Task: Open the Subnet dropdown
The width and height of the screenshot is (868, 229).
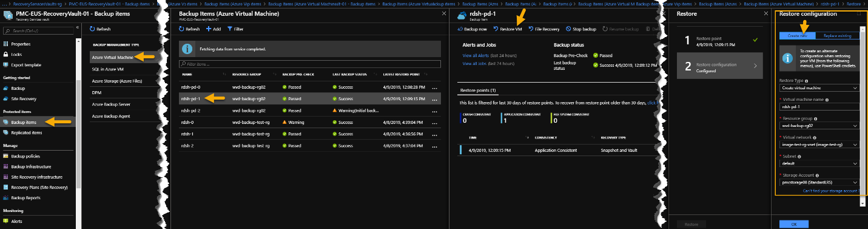Action: pos(819,163)
